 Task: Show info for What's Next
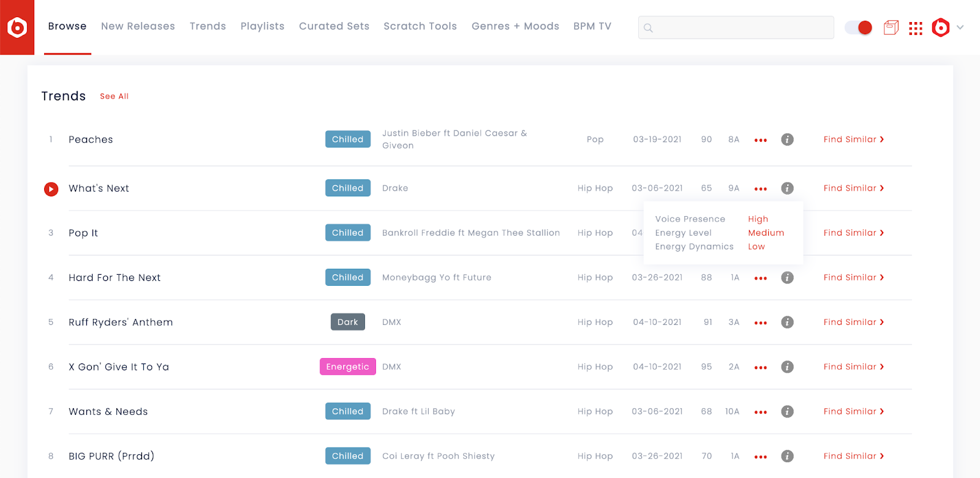[788, 189]
